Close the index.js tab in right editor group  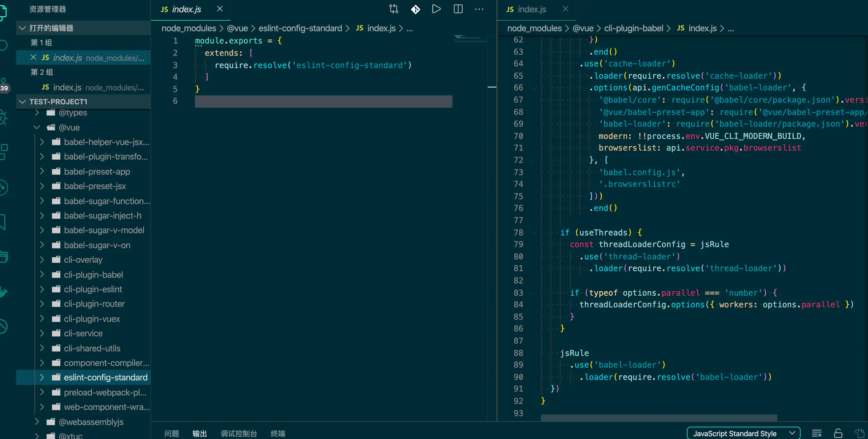565,9
